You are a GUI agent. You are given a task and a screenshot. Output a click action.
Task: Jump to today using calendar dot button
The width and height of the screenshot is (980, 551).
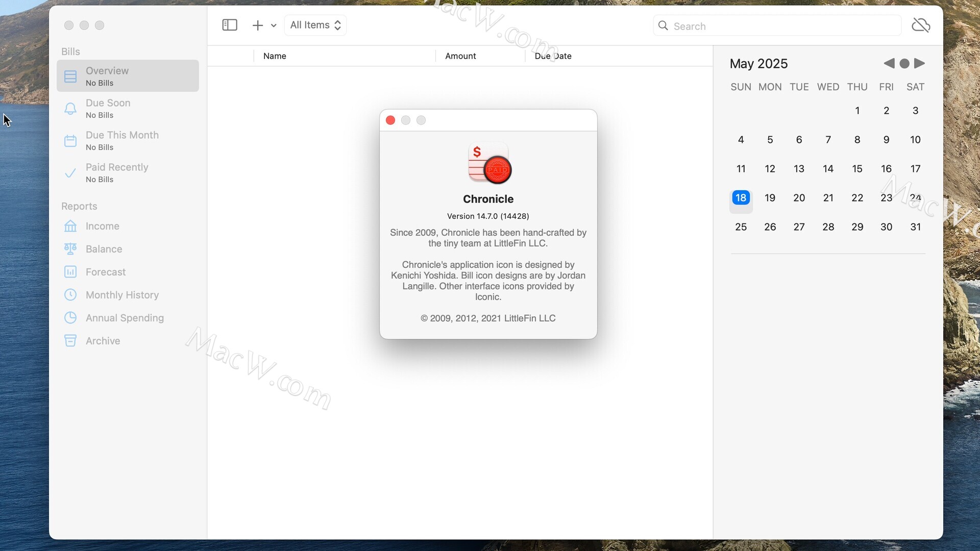pyautogui.click(x=904, y=63)
